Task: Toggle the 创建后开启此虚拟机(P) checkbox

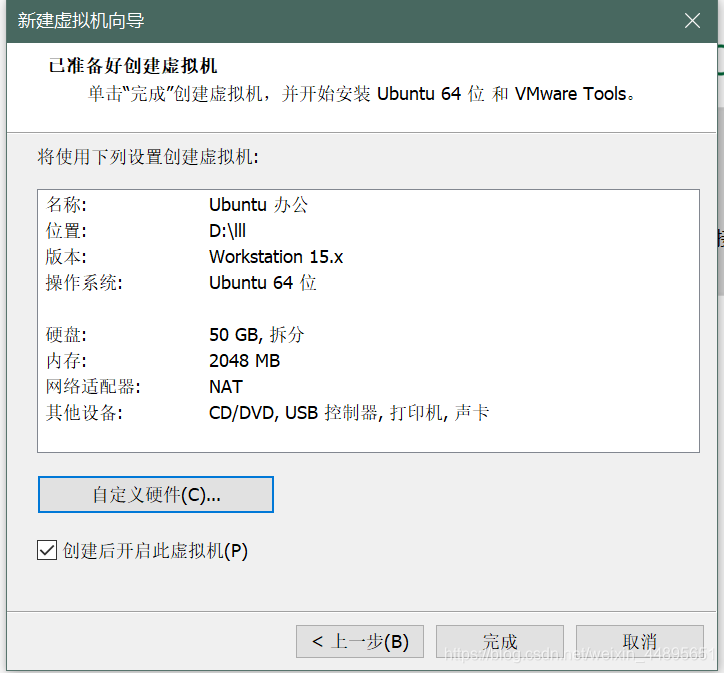Action: 47,550
